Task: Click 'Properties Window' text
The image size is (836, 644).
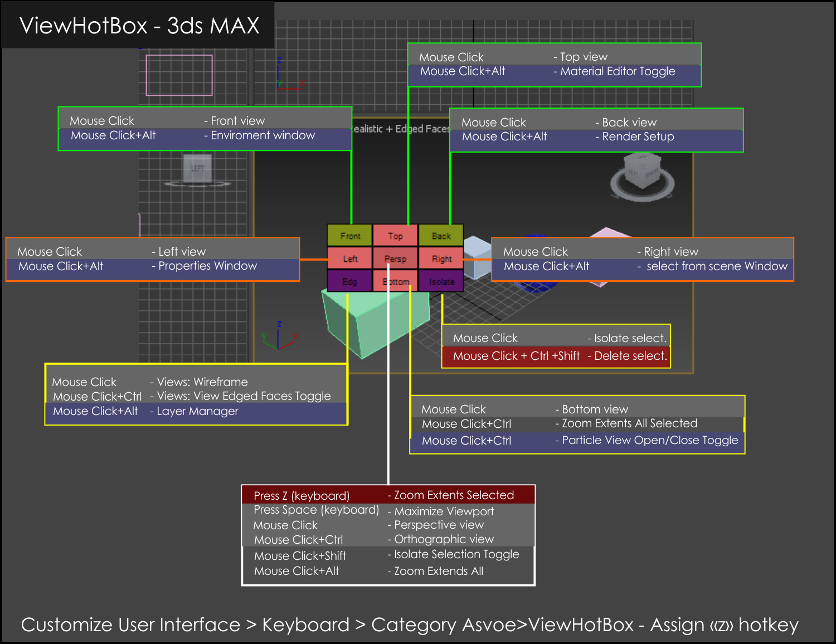Action: click(x=207, y=266)
